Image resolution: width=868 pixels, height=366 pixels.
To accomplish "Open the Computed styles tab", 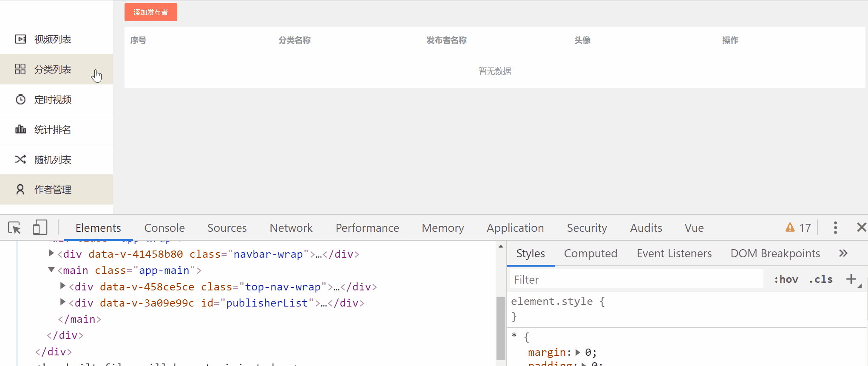I will click(x=590, y=253).
